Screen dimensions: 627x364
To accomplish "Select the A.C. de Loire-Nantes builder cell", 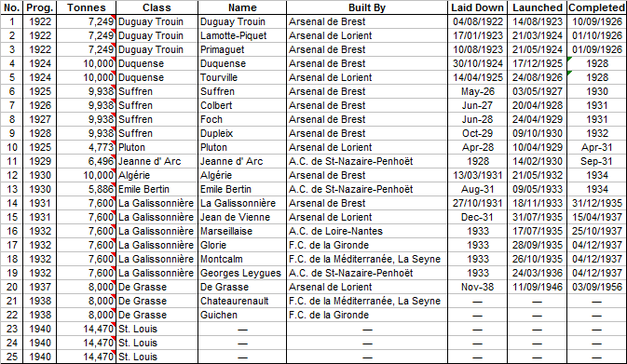I will 367,231.
